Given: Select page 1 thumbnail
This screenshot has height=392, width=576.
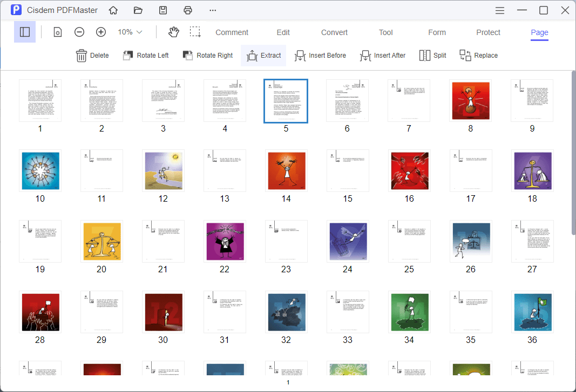Looking at the screenshot, I should pos(40,101).
